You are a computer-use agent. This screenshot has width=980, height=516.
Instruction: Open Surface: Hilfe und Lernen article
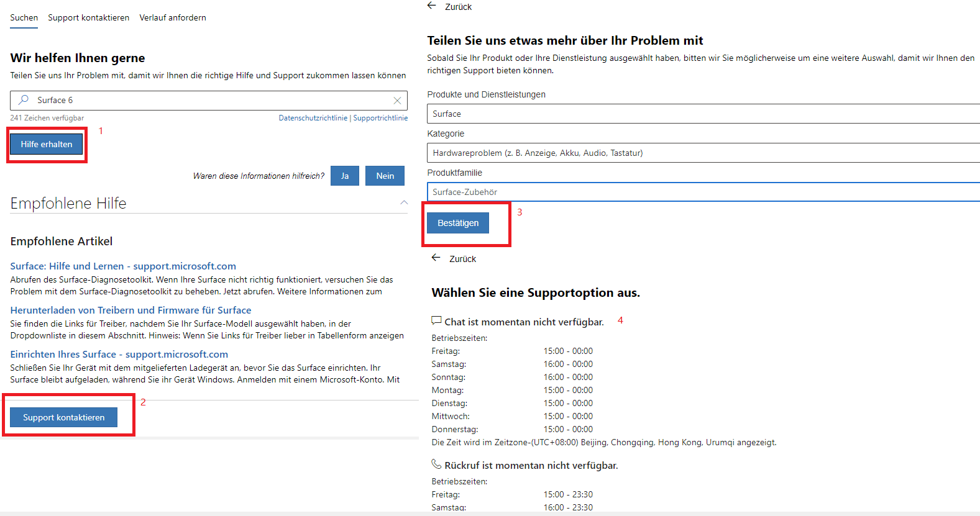point(123,266)
